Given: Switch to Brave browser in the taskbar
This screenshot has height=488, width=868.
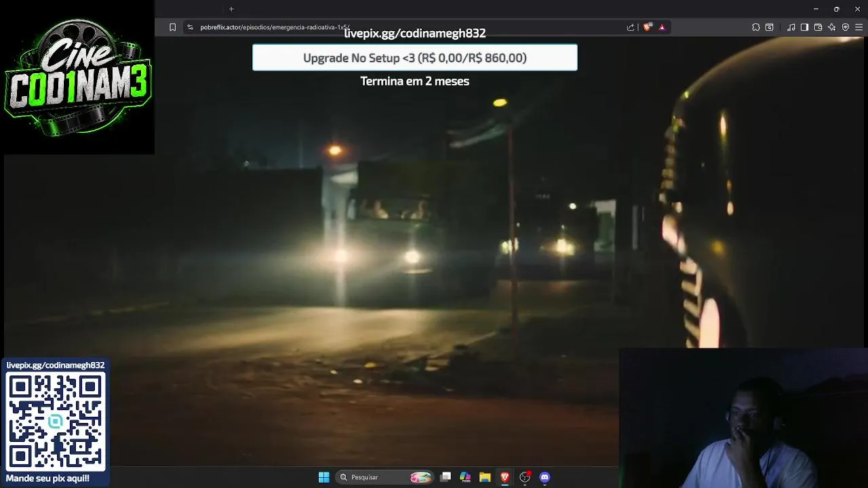Looking at the screenshot, I should pos(505,477).
